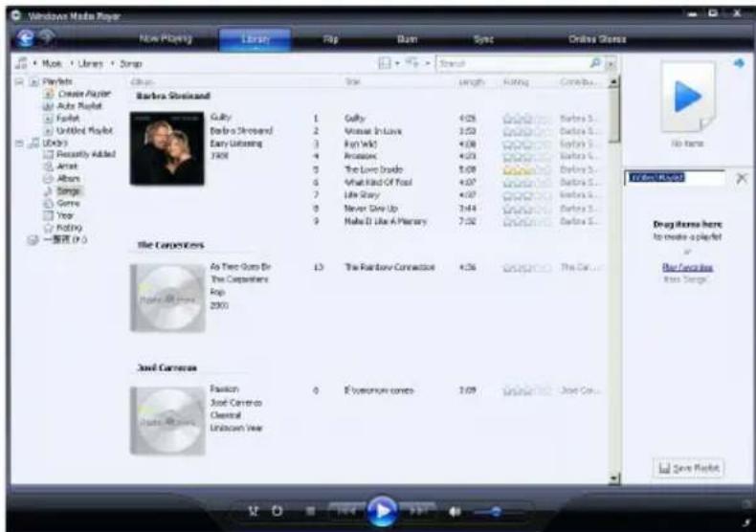Switch to the Now Playing tab
Viewport: 756px width, 532px height.
click(x=166, y=38)
